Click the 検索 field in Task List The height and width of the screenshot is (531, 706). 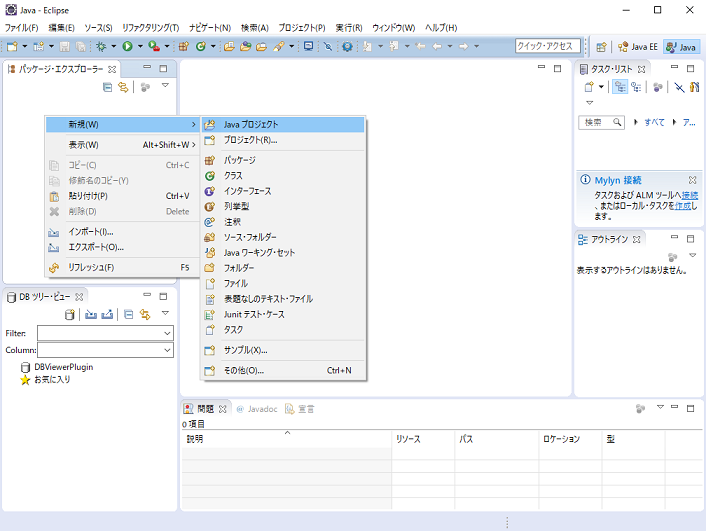(x=601, y=122)
